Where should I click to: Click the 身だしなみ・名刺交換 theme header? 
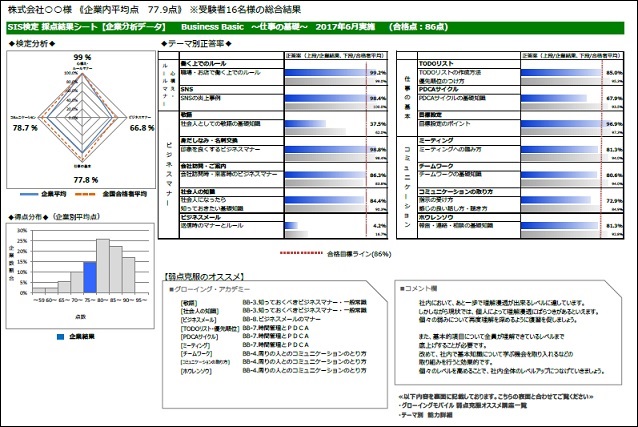coord(209,140)
